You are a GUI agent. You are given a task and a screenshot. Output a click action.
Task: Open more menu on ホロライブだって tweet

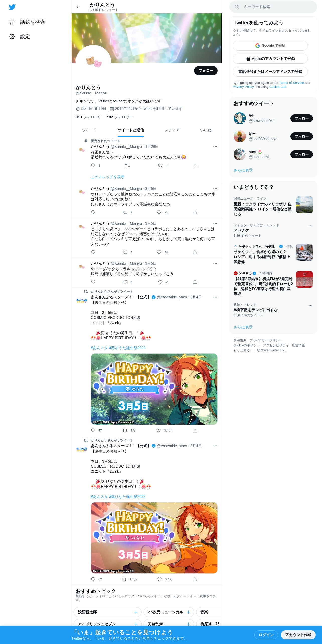[x=215, y=189]
